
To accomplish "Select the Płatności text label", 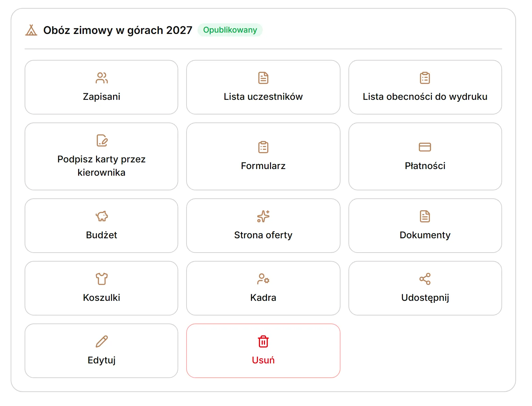I will (x=425, y=166).
